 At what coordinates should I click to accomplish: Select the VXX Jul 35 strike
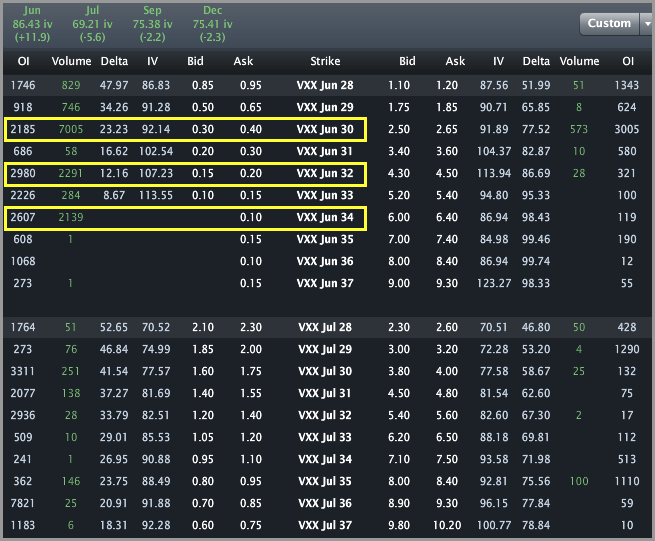[325, 481]
